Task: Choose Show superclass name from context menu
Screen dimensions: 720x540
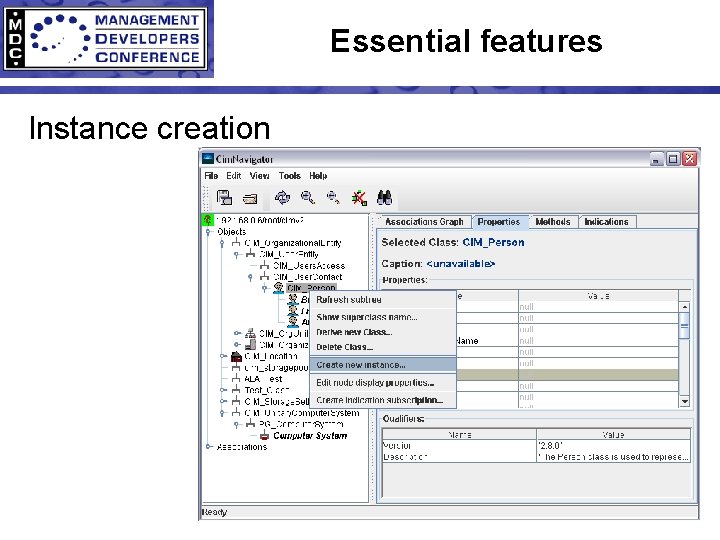Action: pyautogui.click(x=383, y=317)
